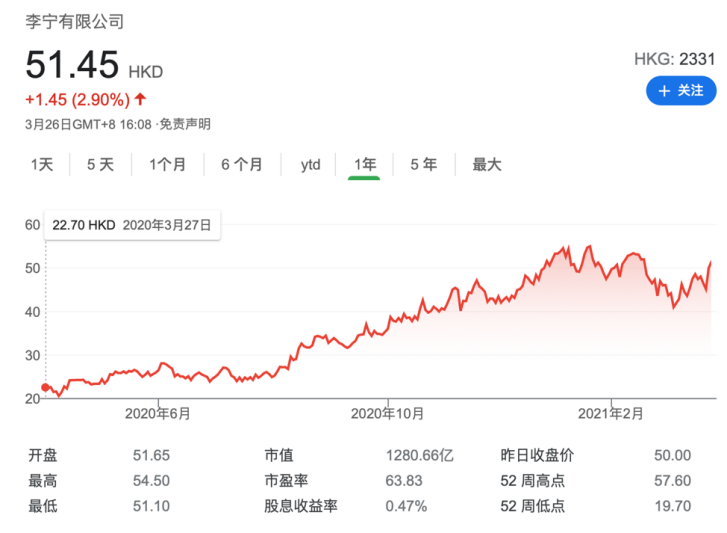The height and width of the screenshot is (533, 727).
Task: Switch chart to 5 年 range
Action: (x=423, y=165)
